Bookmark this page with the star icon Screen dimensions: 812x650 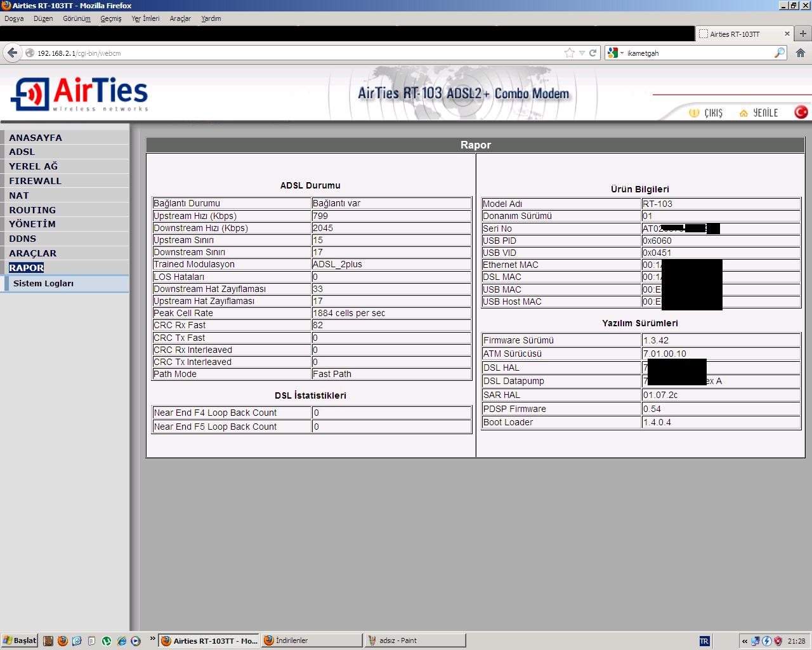click(570, 53)
